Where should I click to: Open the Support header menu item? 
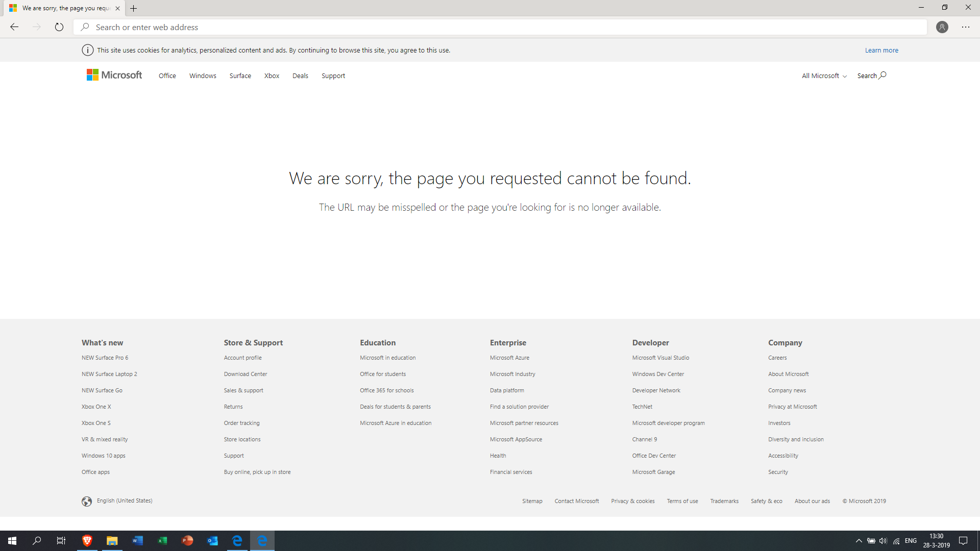pyautogui.click(x=333, y=76)
